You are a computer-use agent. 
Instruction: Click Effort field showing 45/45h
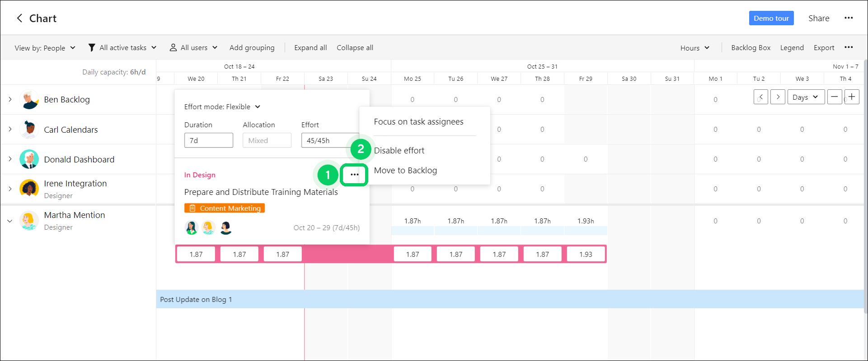[331, 140]
